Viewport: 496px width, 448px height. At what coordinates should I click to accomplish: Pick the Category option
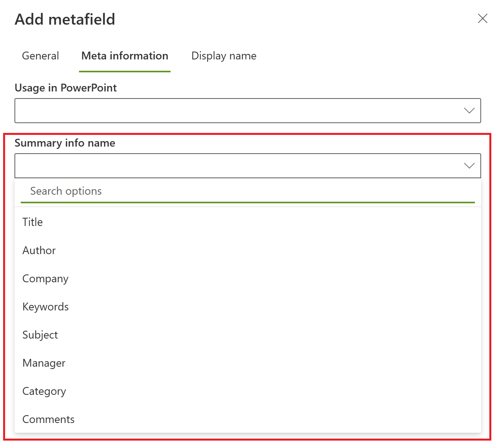pyautogui.click(x=44, y=391)
